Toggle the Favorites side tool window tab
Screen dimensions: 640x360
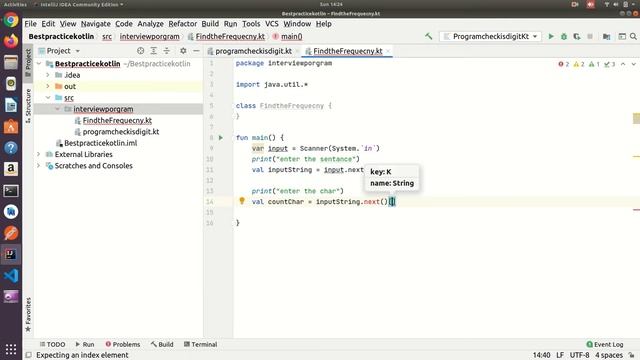[x=28, y=315]
